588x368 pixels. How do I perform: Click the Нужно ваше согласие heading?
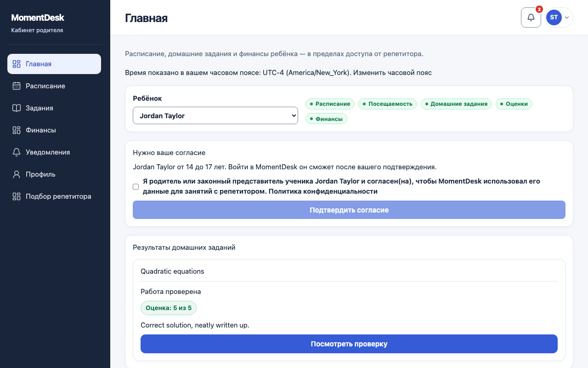tap(169, 153)
